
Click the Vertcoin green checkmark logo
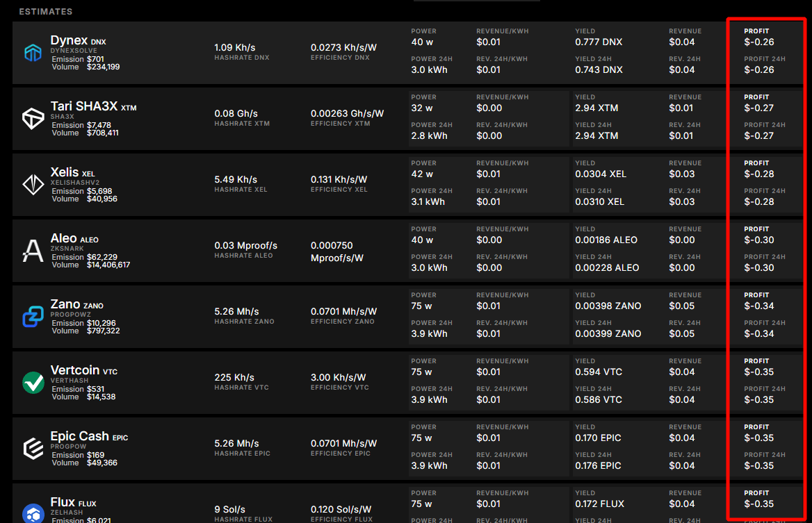click(x=33, y=383)
